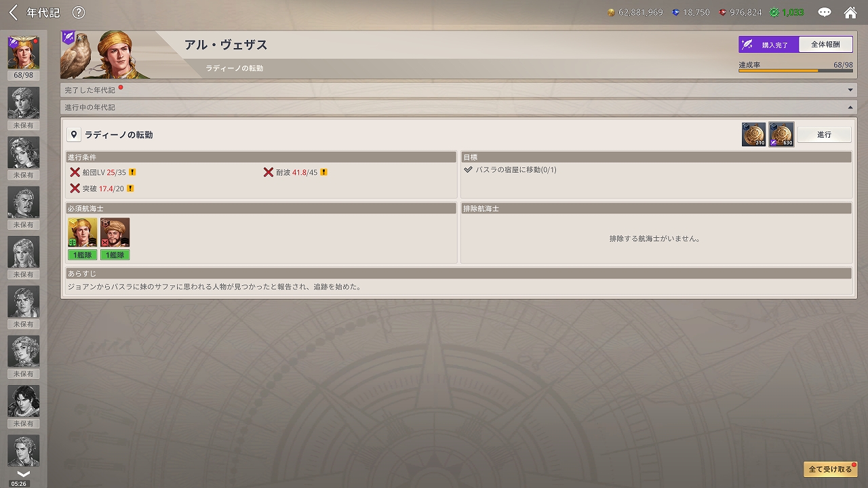View the reward coin icon marked 630
This screenshot has width=868, height=488.
[781, 134]
